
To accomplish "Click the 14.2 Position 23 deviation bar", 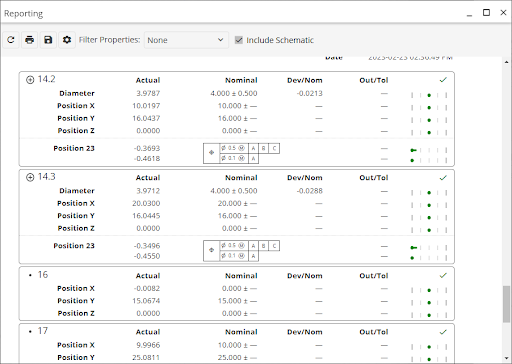I will point(413,150).
